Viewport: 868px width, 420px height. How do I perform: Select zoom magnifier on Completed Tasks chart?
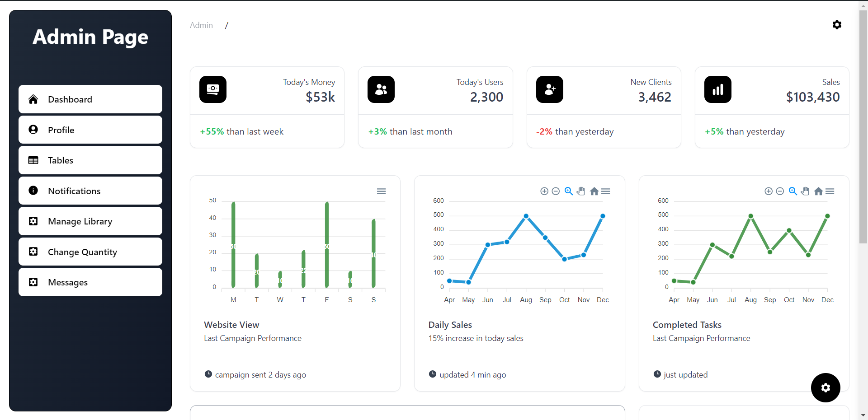point(793,191)
